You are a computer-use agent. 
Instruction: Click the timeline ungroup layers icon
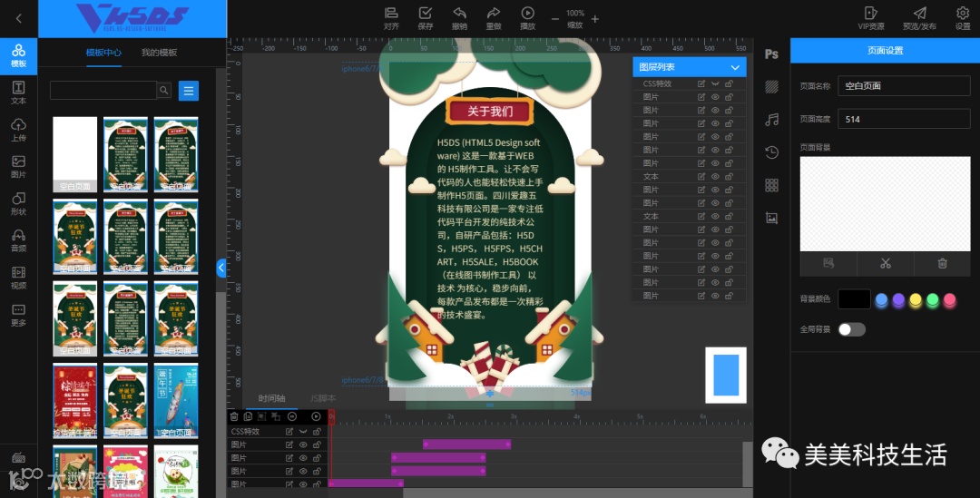pyautogui.click(x=276, y=416)
